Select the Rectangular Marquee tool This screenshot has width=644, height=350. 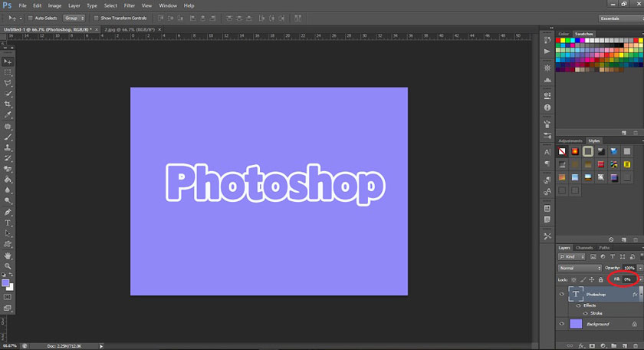(8, 72)
